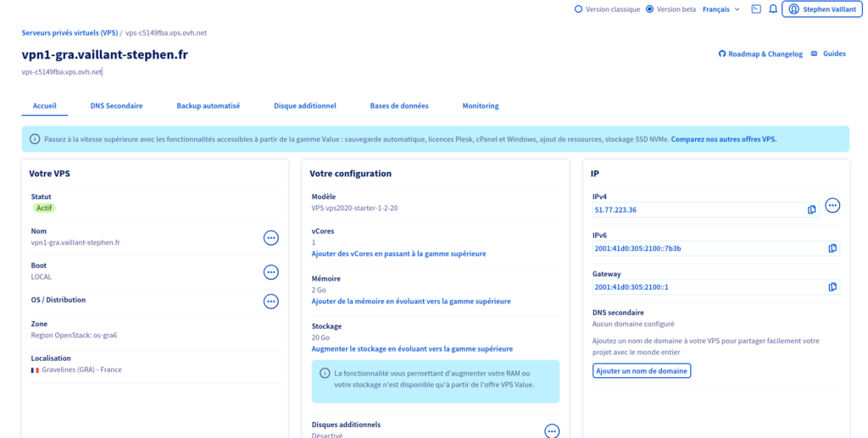Open the notifications bell icon
The width and height of the screenshot is (868, 438).
(x=772, y=9)
